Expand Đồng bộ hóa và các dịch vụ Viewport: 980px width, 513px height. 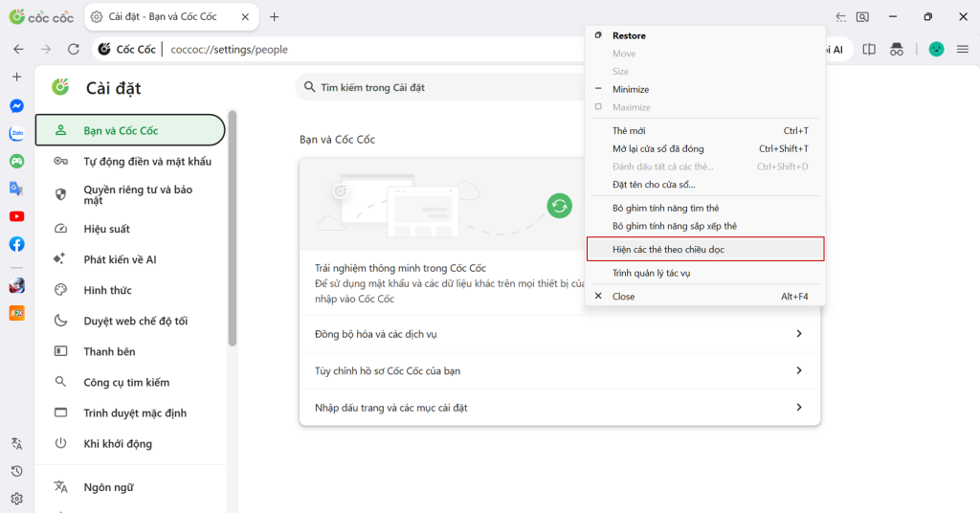(559, 334)
